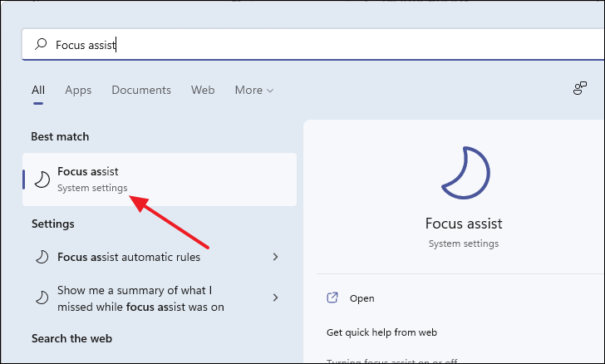Expand chevron for summary of missed notifications
Image resolution: width=605 pixels, height=364 pixels.
click(x=276, y=298)
